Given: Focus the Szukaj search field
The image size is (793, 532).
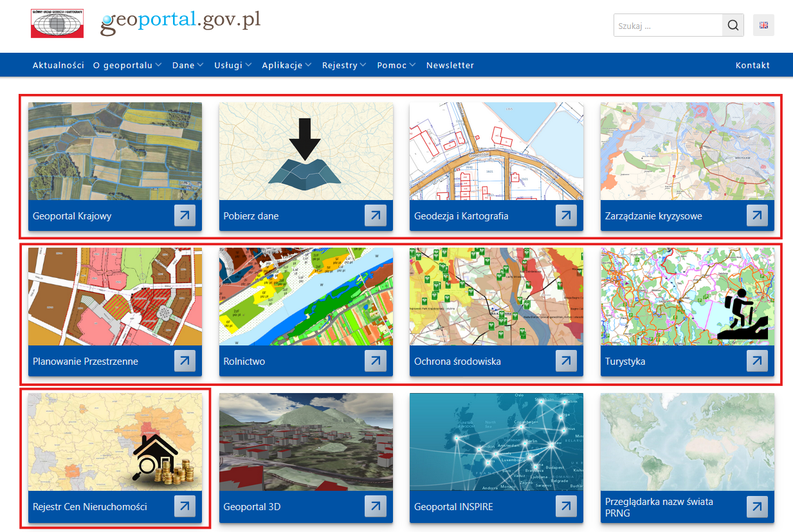Looking at the screenshot, I should click(668, 25).
